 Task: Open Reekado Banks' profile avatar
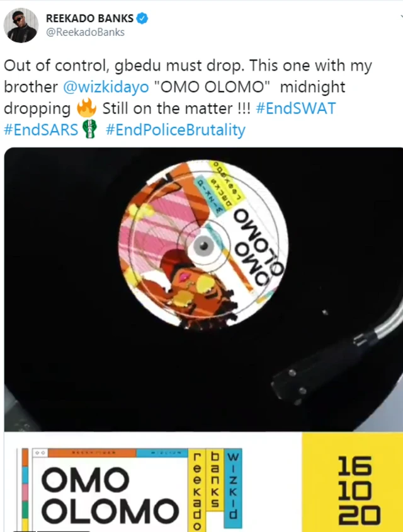click(21, 25)
